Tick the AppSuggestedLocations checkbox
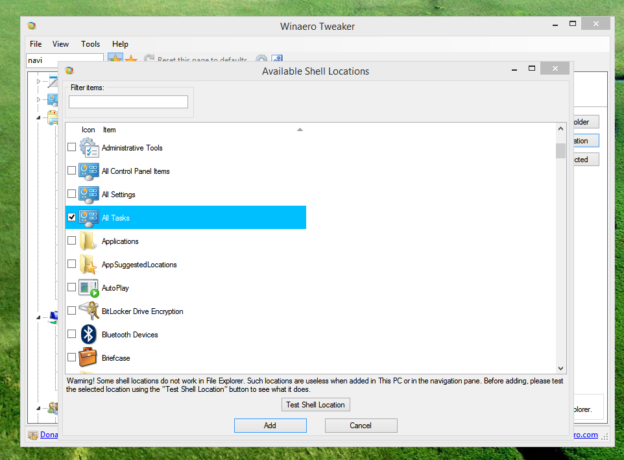The image size is (624, 460). coord(72,264)
